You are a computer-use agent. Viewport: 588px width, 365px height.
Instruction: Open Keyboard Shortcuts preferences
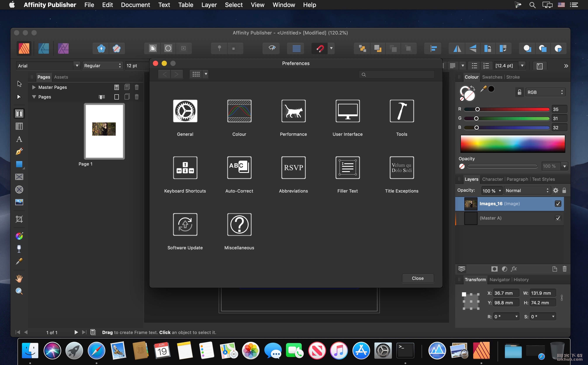pyautogui.click(x=185, y=168)
